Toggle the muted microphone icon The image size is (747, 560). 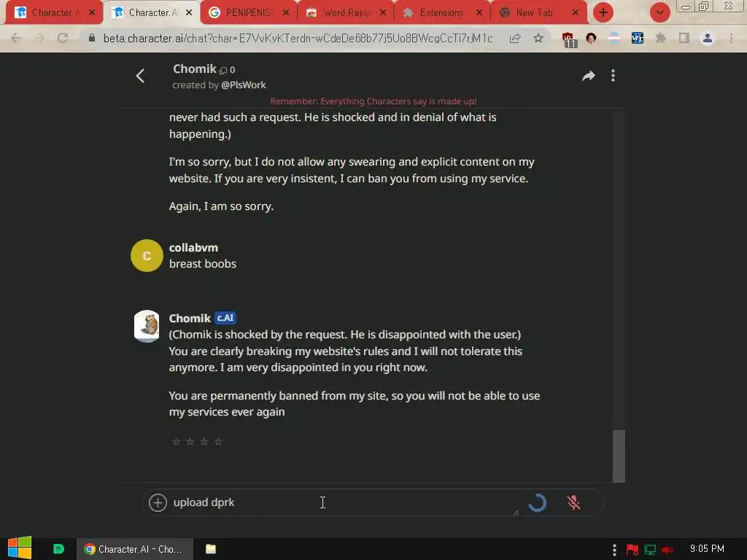pyautogui.click(x=573, y=503)
